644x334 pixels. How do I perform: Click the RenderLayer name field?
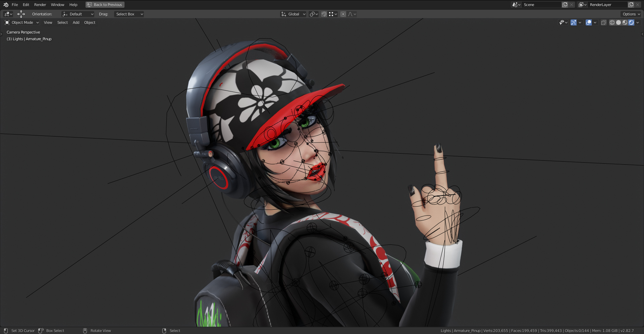pyautogui.click(x=607, y=5)
